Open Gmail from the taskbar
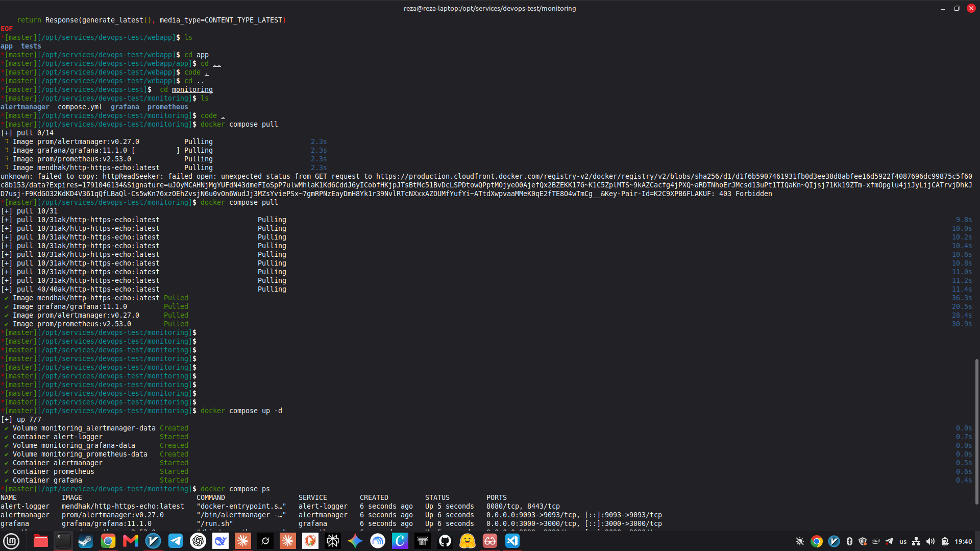Viewport: 980px width, 551px height. [131, 541]
